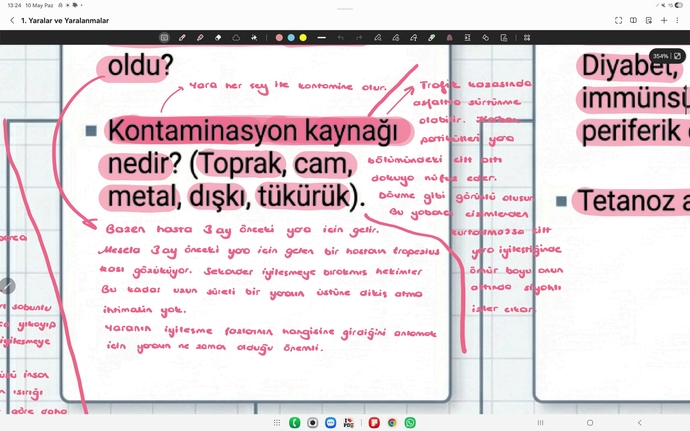Launch Chrome from the taskbar

tap(392, 423)
